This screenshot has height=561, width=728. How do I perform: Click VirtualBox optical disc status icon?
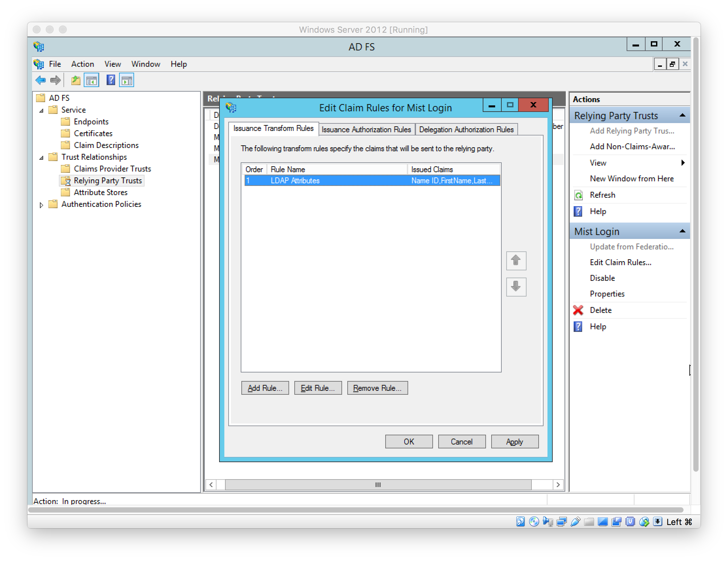tap(534, 521)
